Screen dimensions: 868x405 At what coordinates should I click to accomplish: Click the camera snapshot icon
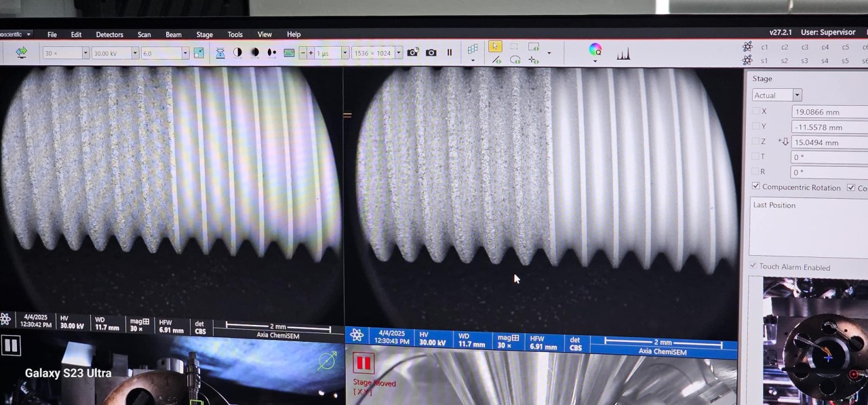pos(431,53)
